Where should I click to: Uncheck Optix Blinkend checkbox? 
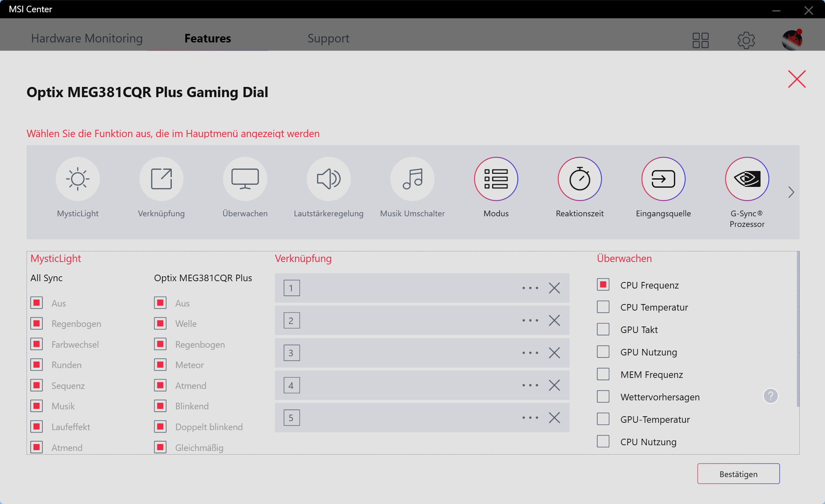pyautogui.click(x=160, y=406)
